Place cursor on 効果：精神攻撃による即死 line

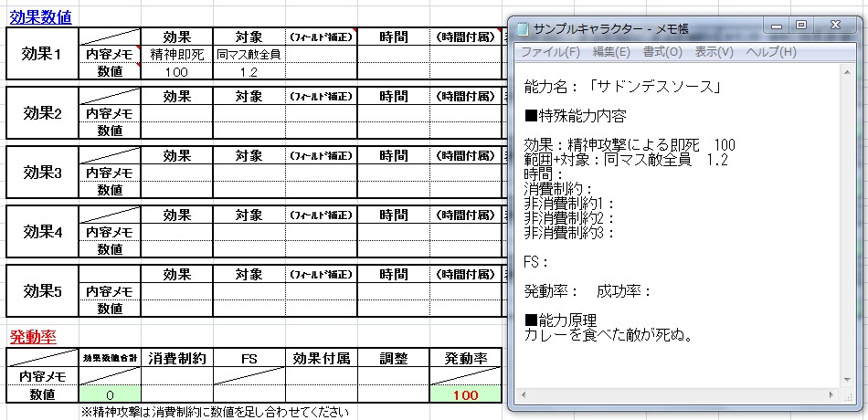point(630,145)
